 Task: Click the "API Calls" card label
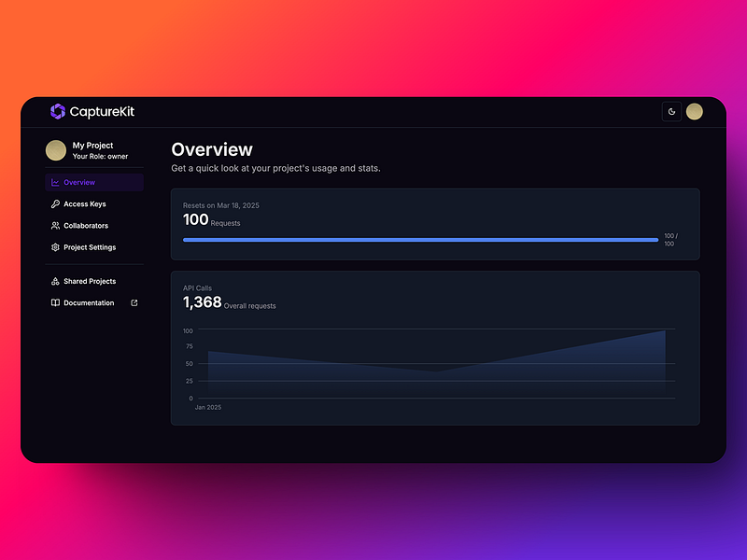[x=197, y=288]
